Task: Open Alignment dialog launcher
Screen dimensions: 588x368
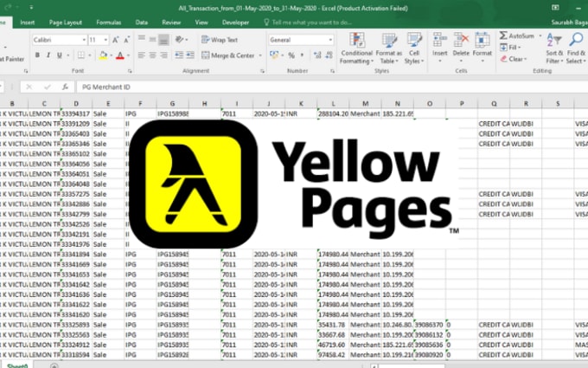Action: click(262, 71)
